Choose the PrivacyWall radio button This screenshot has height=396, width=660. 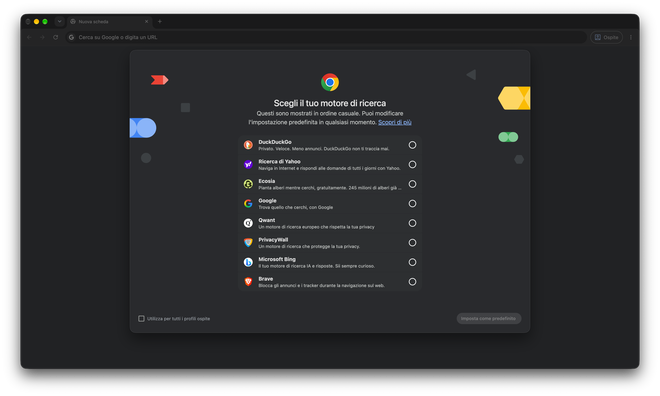[x=412, y=243]
